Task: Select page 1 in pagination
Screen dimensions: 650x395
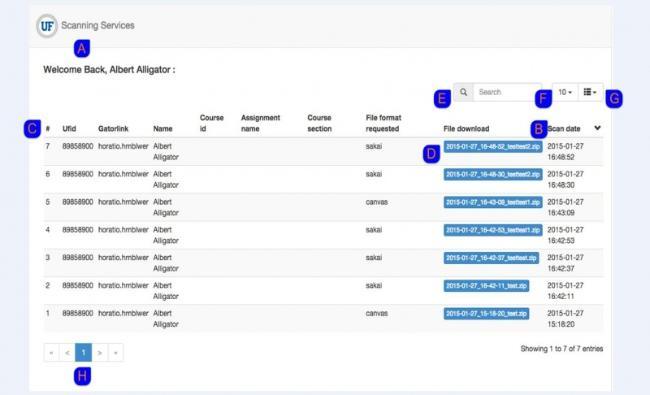Action: [x=83, y=353]
